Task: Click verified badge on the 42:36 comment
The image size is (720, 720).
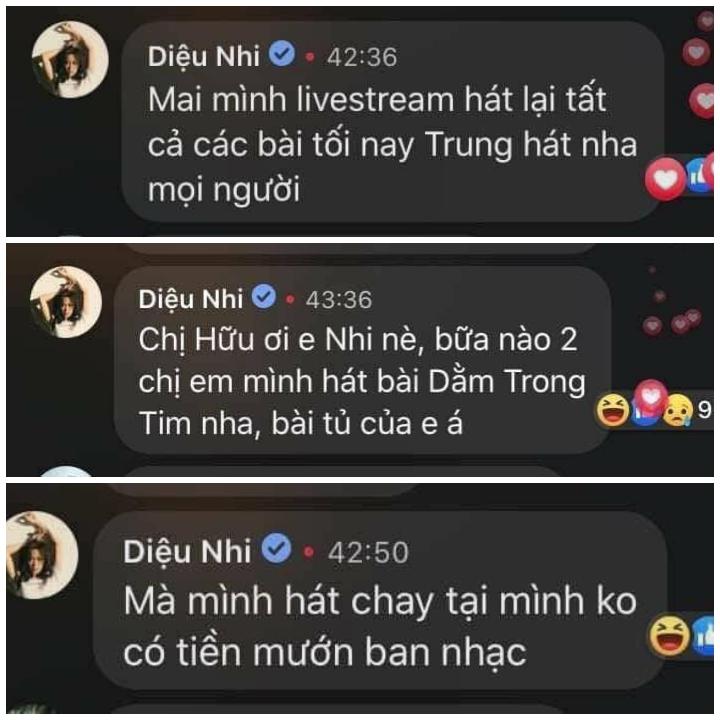Action: pos(281,54)
